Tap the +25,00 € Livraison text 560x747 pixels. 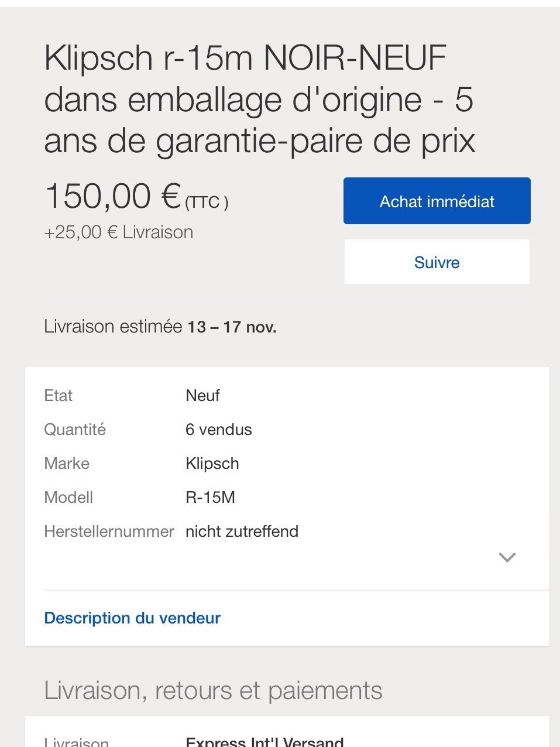coord(119,232)
